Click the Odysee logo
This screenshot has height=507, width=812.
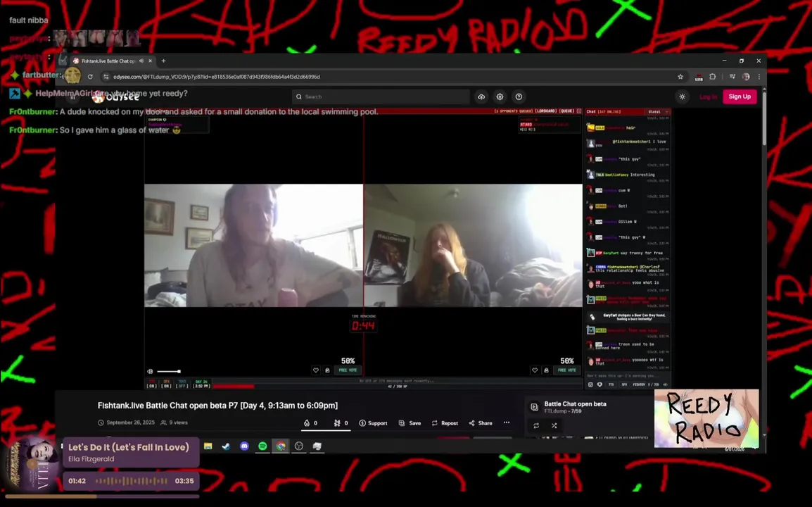[x=115, y=97]
